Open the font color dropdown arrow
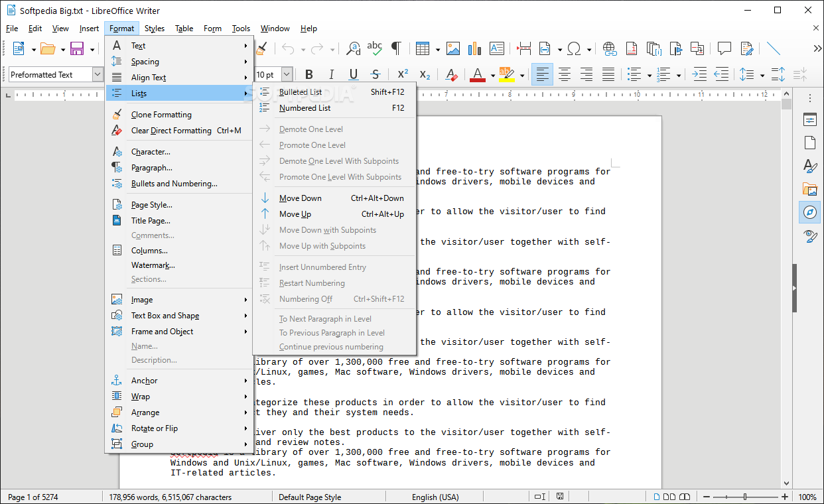This screenshot has width=824, height=504. pyautogui.click(x=492, y=75)
